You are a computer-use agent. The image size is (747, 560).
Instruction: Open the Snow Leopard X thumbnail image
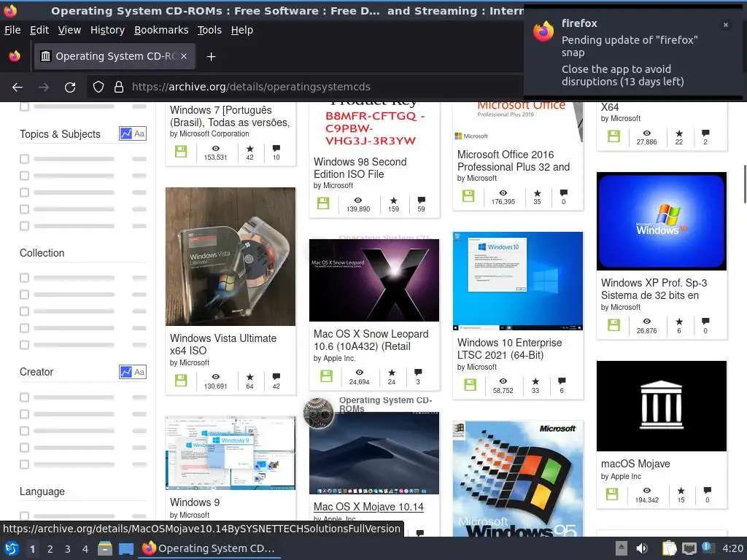(374, 281)
